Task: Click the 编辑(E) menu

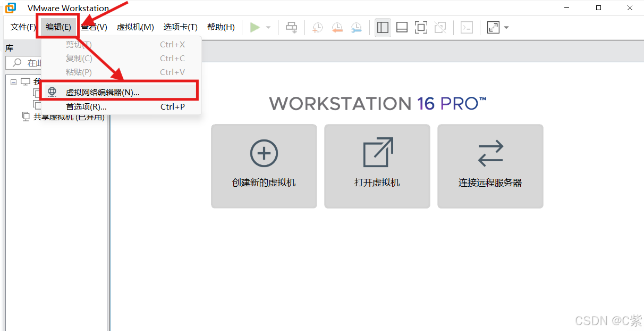Action: [58, 27]
